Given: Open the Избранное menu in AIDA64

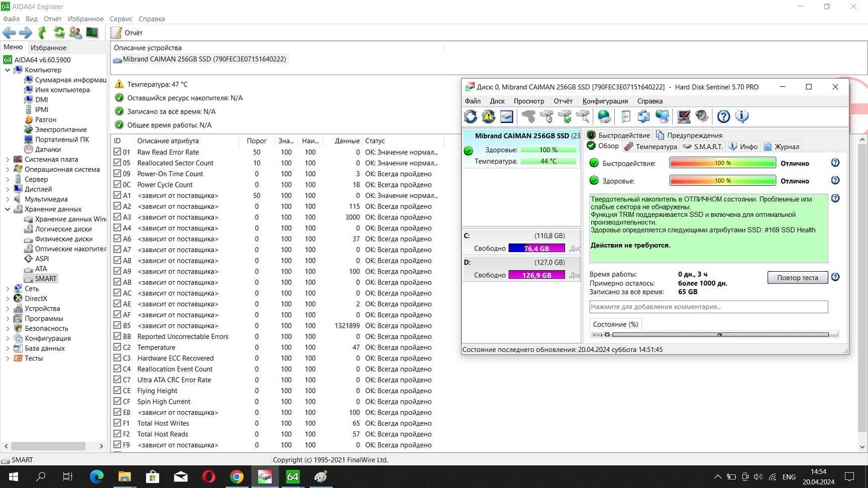Looking at the screenshot, I should 85,19.
